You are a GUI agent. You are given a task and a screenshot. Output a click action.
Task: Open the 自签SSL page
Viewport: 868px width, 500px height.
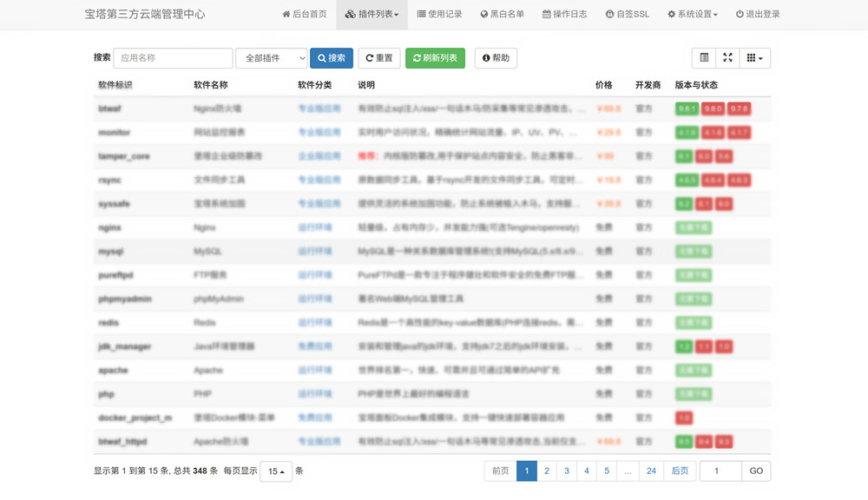[627, 15]
